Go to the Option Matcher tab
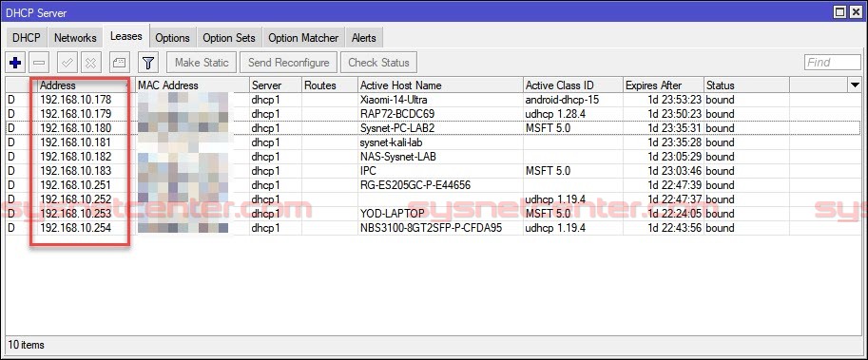This screenshot has height=360, width=868. coord(303,38)
